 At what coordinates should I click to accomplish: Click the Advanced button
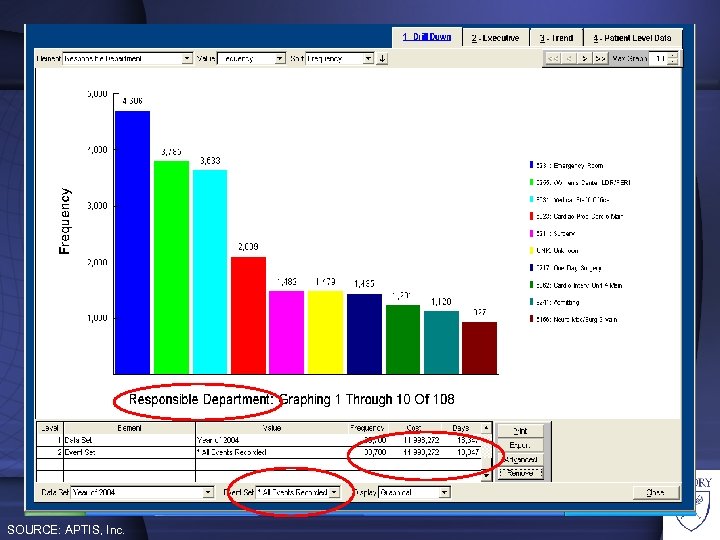coord(520,459)
